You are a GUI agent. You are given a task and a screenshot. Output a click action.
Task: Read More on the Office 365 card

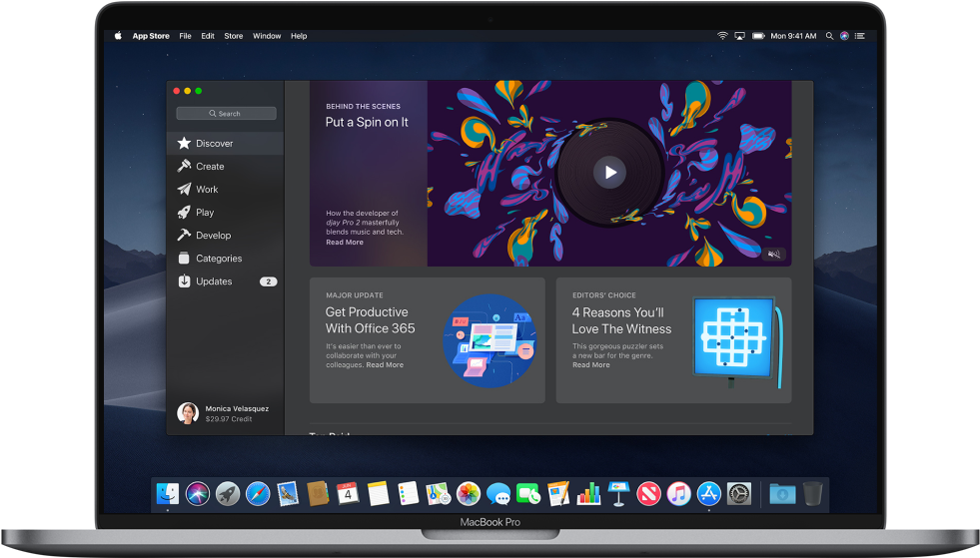(385, 365)
